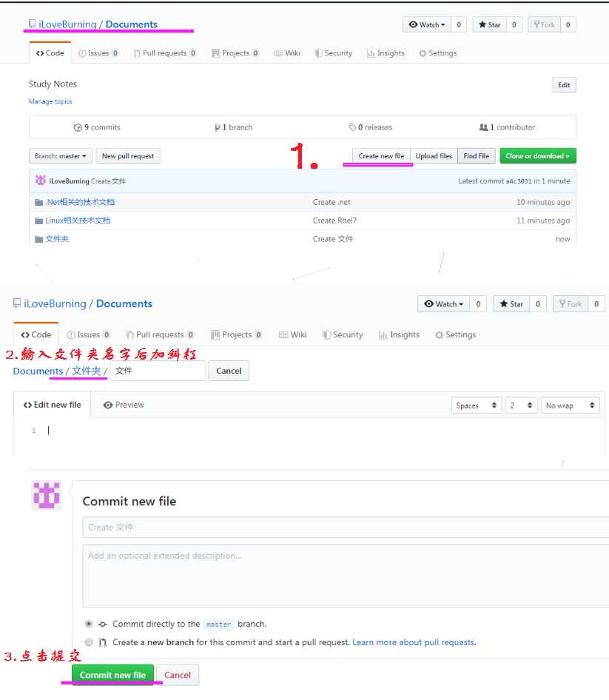Open Watch dropdown in lower editor header
This screenshot has width=609, height=700.
coord(444,304)
